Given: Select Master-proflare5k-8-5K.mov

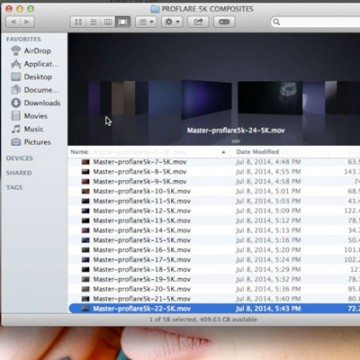Looking at the screenshot, I should click(x=214, y=172).
